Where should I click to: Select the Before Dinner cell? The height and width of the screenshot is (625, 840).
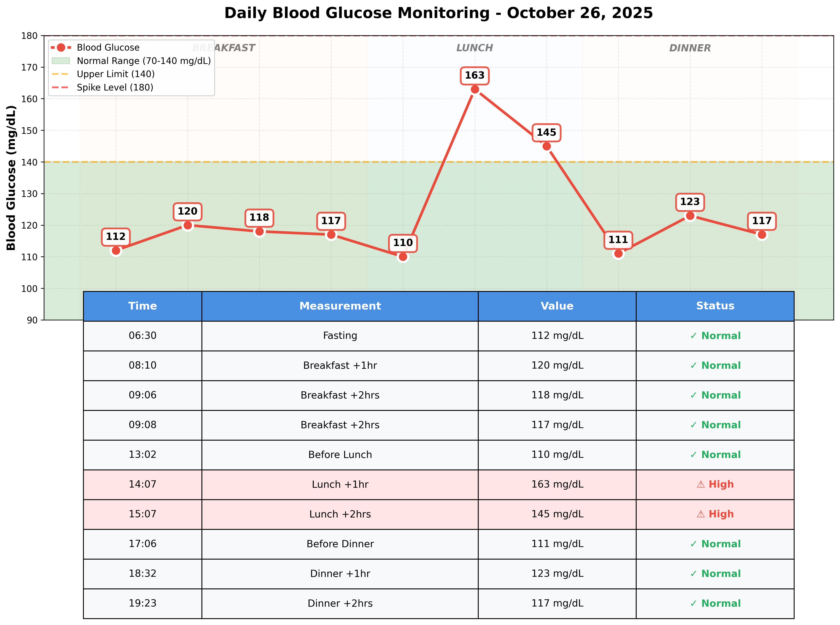(340, 544)
